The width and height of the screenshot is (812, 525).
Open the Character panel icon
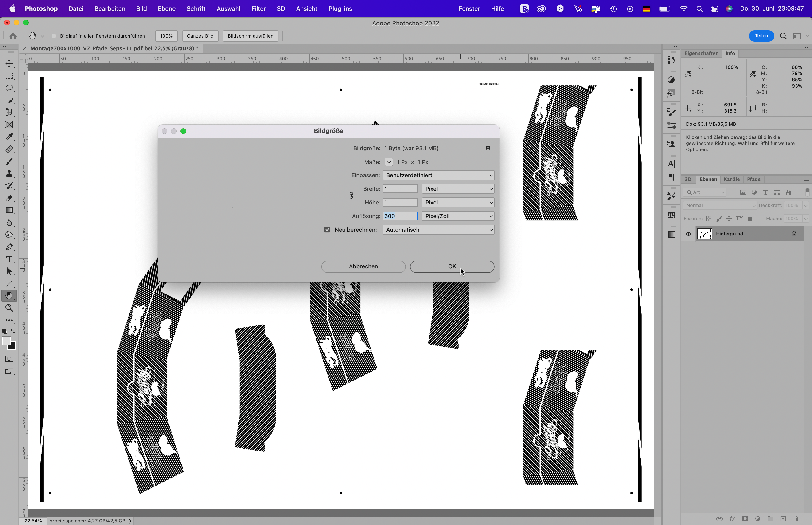tap(671, 164)
